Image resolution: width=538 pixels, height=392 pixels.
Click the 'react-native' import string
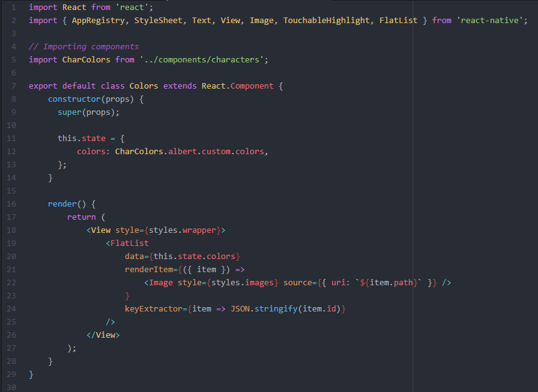[x=489, y=20]
